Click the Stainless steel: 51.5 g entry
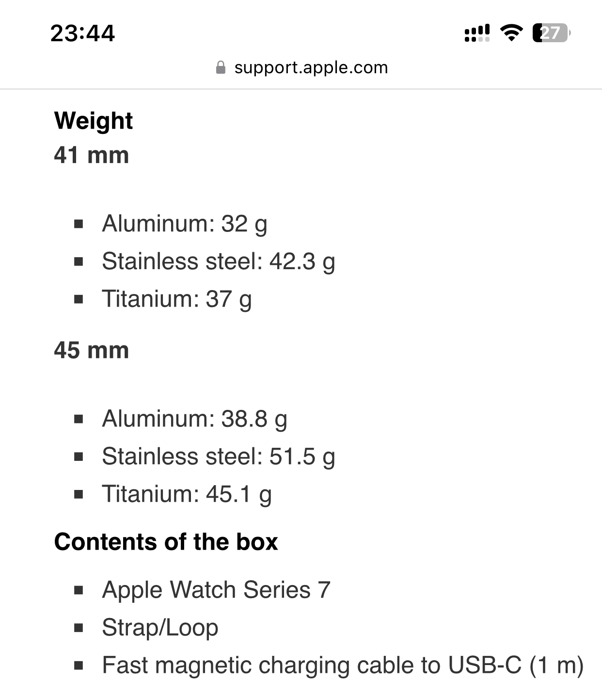This screenshot has height=700, width=602. pos(218,456)
